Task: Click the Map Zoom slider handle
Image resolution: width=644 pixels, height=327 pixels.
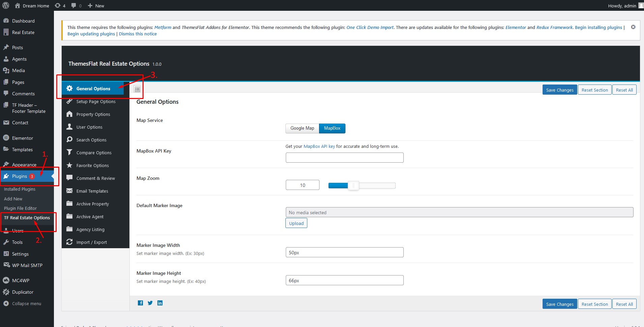Action: click(354, 185)
